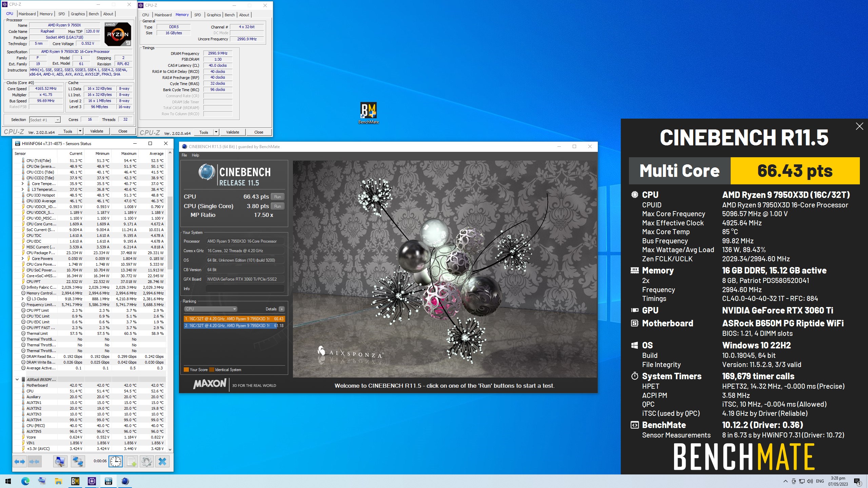
Task: Open BenchMate desktop shortcut icon
Action: point(369,113)
